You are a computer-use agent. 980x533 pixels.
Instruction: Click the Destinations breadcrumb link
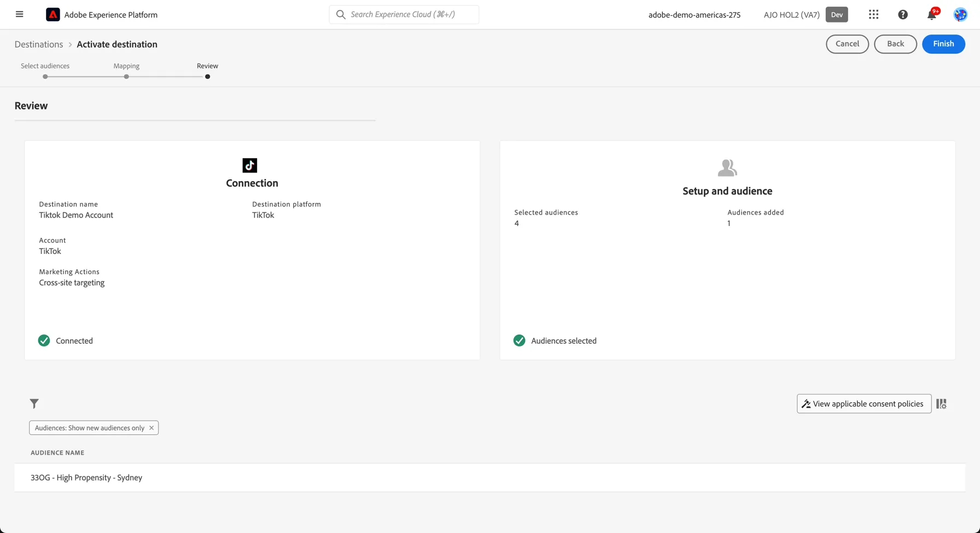point(39,44)
